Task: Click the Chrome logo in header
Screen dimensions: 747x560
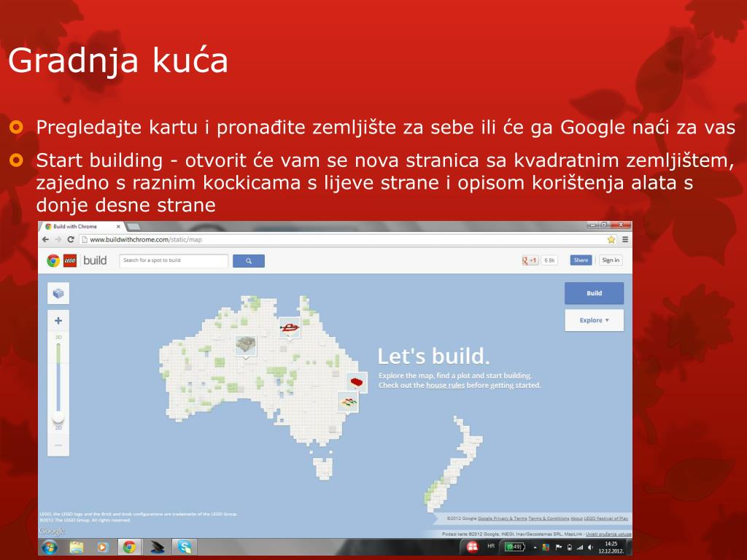Action: pyautogui.click(x=53, y=260)
